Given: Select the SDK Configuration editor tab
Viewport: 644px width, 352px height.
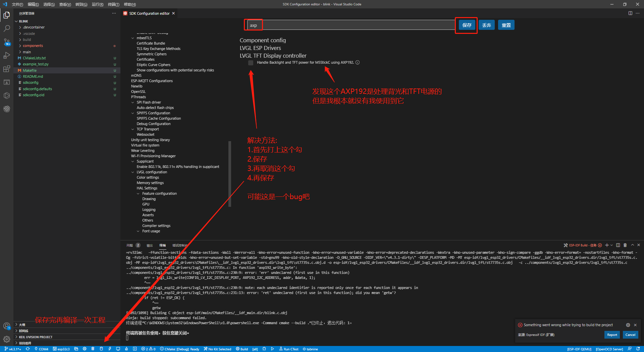Looking at the screenshot, I should click(149, 13).
